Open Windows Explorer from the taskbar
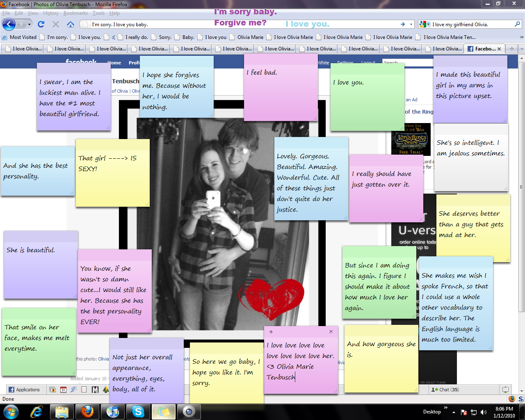 pos(62,412)
